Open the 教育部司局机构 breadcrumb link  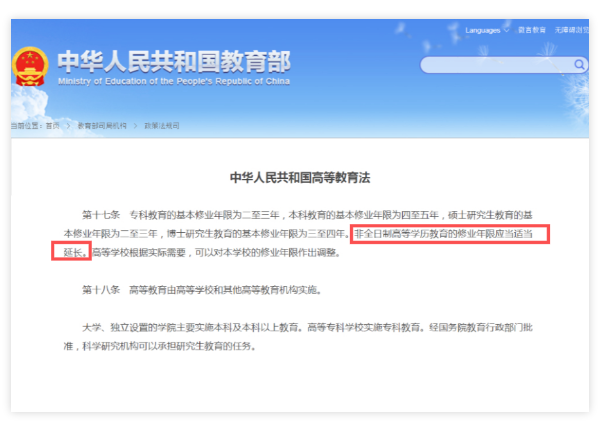pos(102,126)
